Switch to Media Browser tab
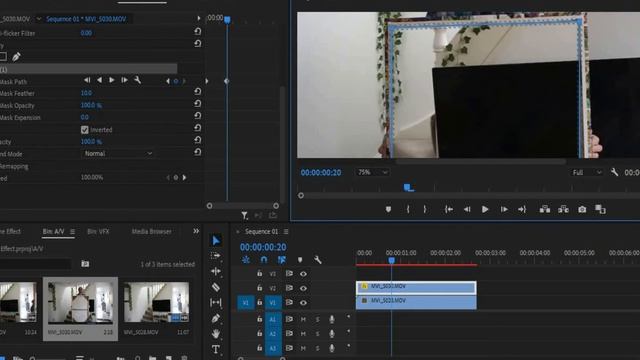 tap(151, 231)
